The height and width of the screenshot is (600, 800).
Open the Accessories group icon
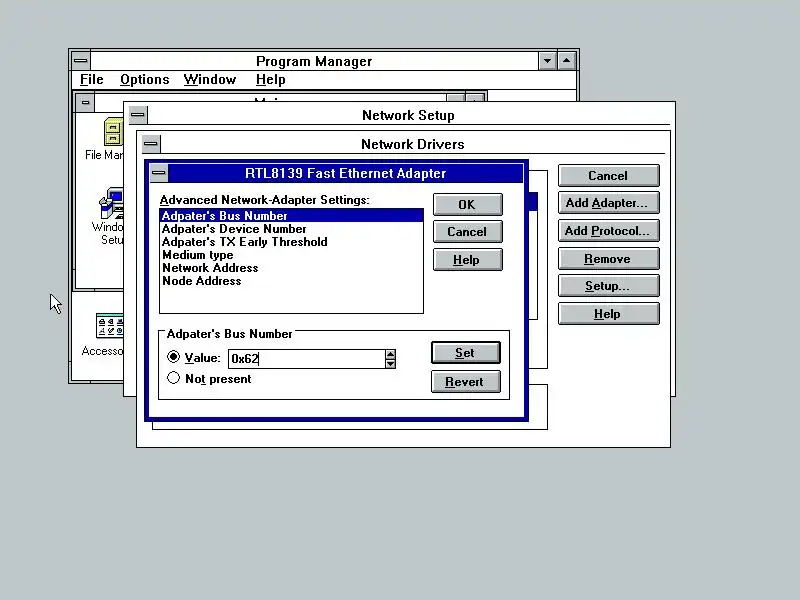click(110, 326)
